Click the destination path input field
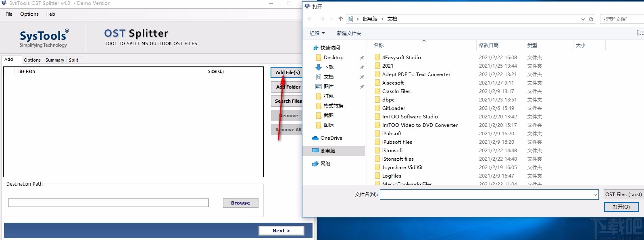The width and height of the screenshot is (644, 240). [x=108, y=203]
